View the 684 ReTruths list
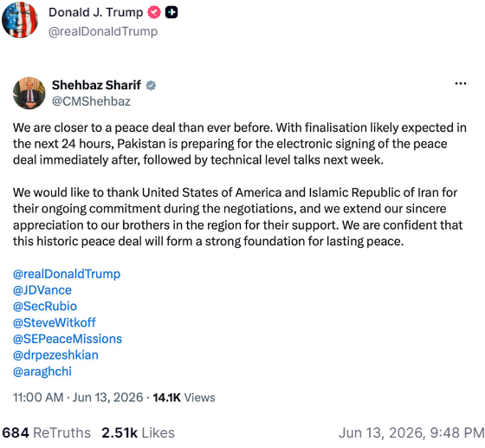 click(47, 433)
